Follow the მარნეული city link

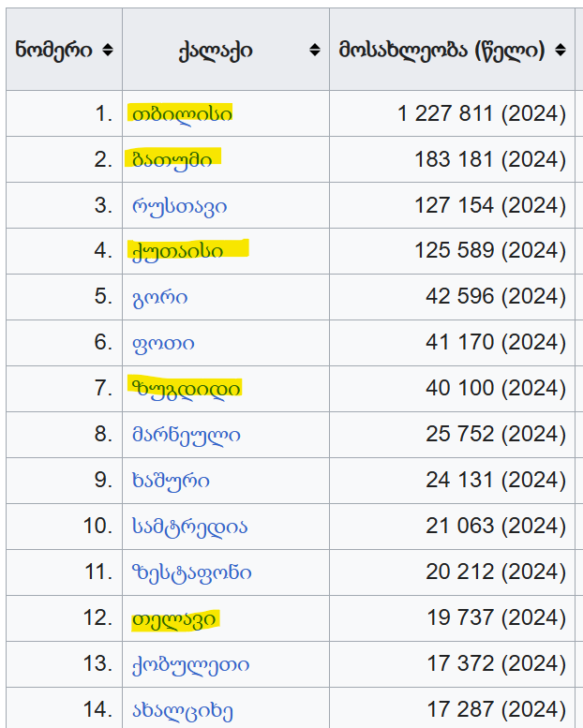[x=187, y=435]
